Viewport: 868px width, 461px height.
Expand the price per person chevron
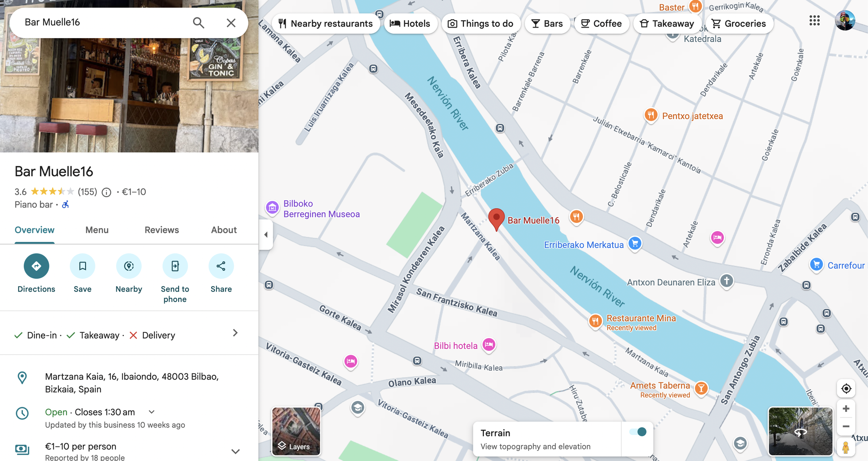tap(235, 451)
